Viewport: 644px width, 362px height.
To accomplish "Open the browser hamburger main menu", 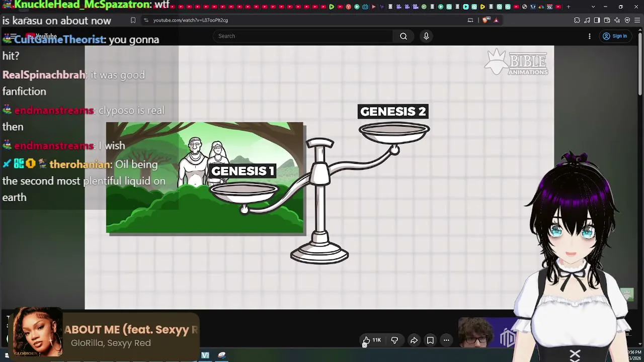I will 637,20.
